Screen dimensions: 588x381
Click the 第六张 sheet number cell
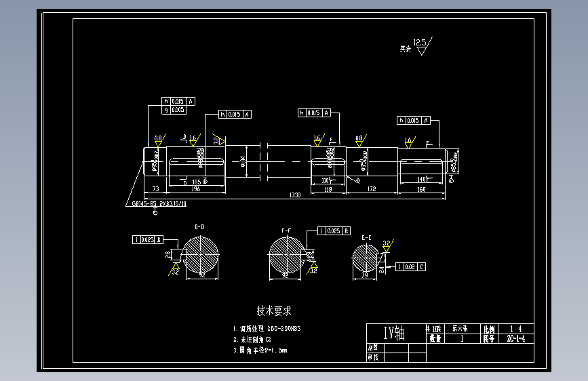click(462, 329)
